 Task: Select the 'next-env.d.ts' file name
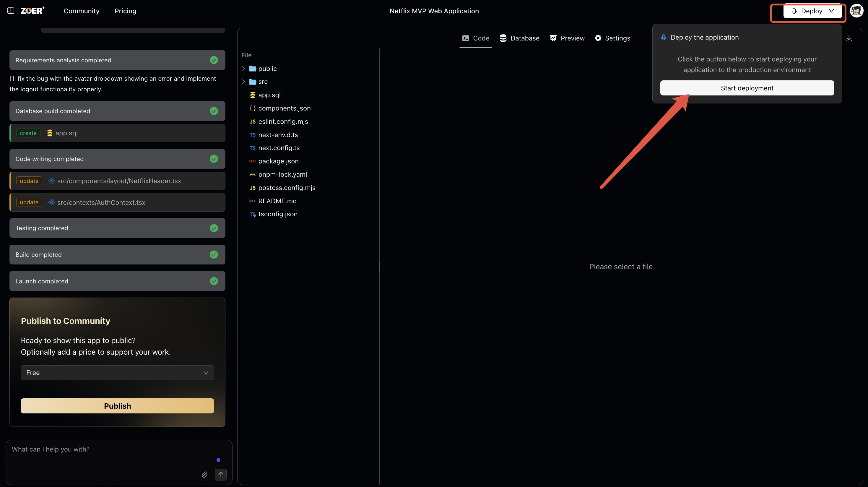click(x=278, y=135)
